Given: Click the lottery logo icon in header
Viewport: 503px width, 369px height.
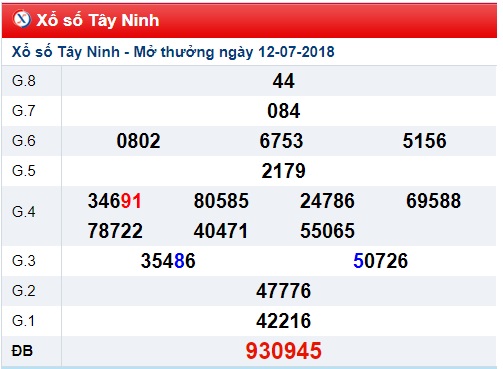Looking at the screenshot, I should (x=22, y=19).
